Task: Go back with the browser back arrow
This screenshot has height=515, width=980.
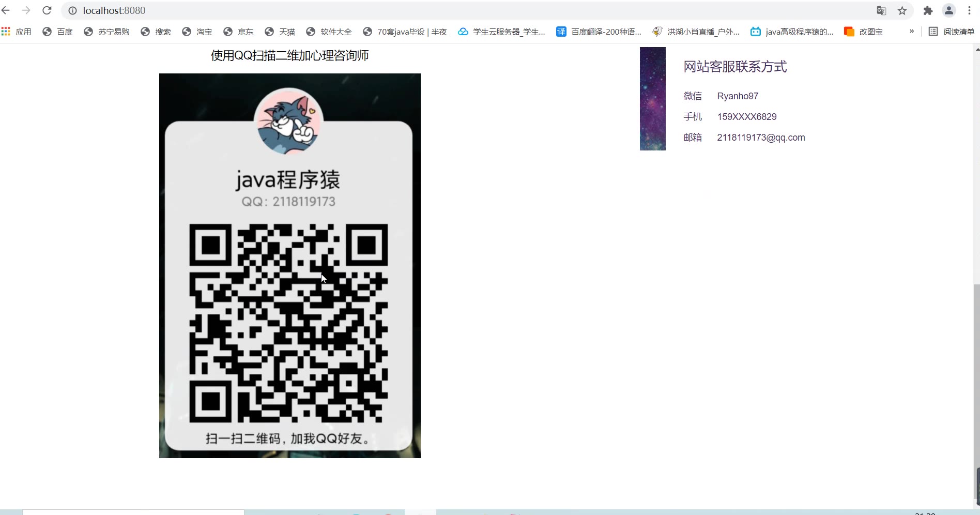Action: [6, 10]
